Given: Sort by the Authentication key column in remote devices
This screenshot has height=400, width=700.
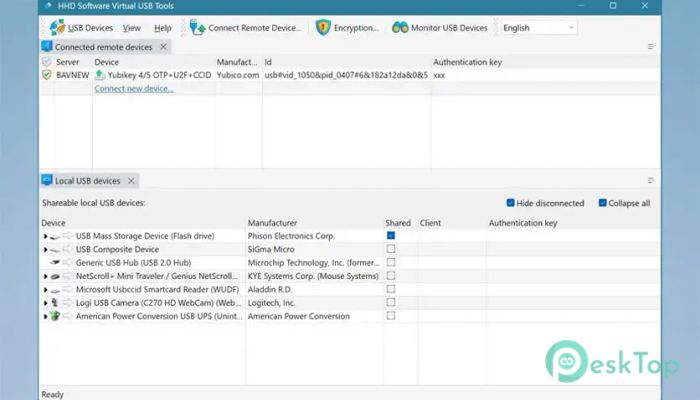Looking at the screenshot, I should (x=467, y=62).
